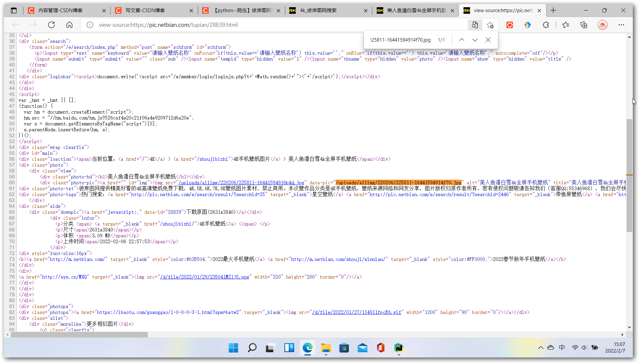The width and height of the screenshot is (643, 364).
Task: Open the Wi-Fi network tray icon
Action: (x=575, y=348)
